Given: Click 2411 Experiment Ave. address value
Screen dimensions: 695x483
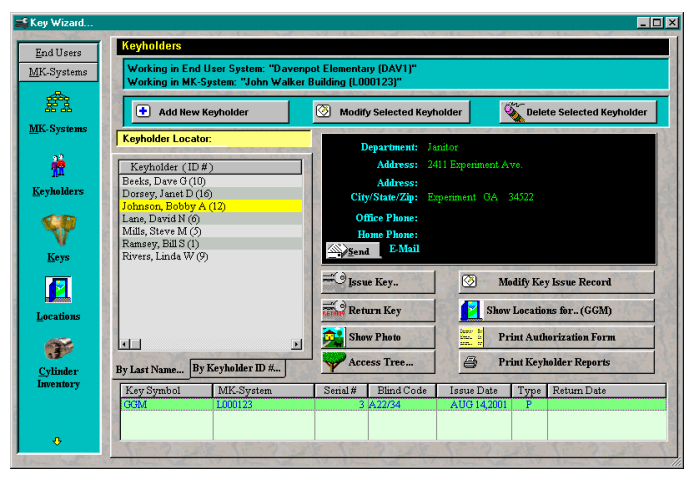Looking at the screenshot, I should pos(475,165).
